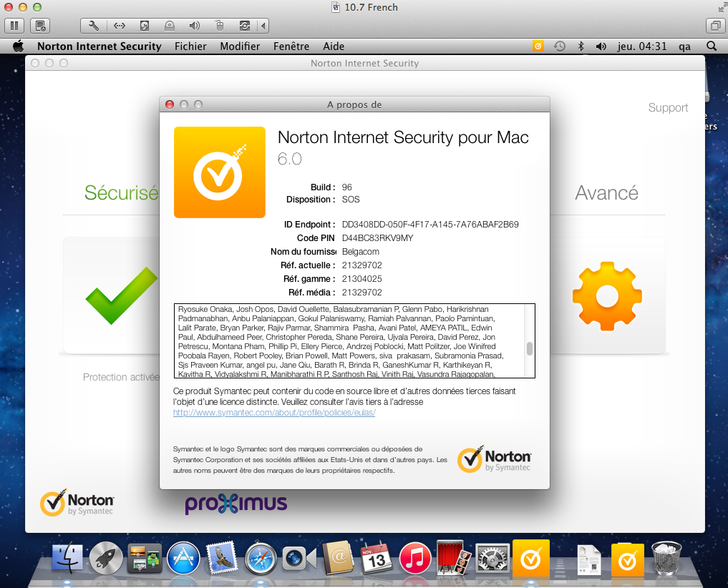The width and height of the screenshot is (728, 588).
Task: Open the Norton status icon in menu bar
Action: click(x=538, y=46)
